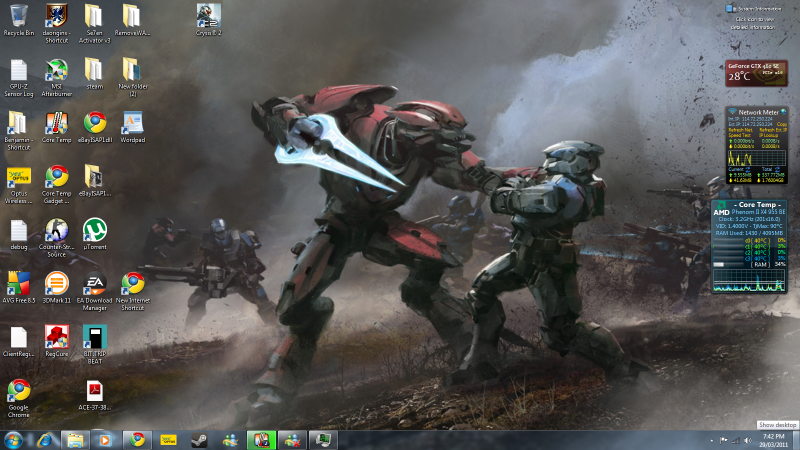This screenshot has height=450, width=800.
Task: Select the debug text file
Action: (x=19, y=235)
